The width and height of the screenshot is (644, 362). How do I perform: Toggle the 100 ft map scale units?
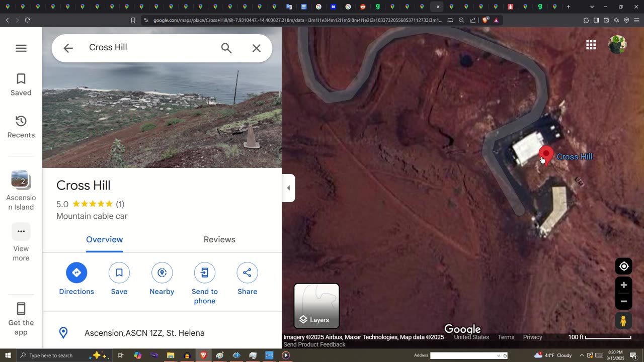599,337
